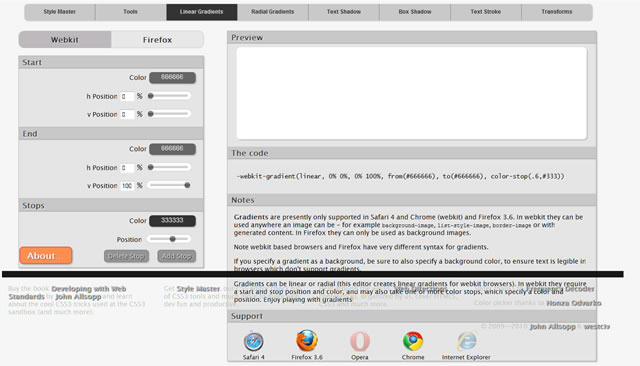This screenshot has width=640, height=366.
Task: Switch to the Firefox syntax toggle
Action: click(157, 40)
